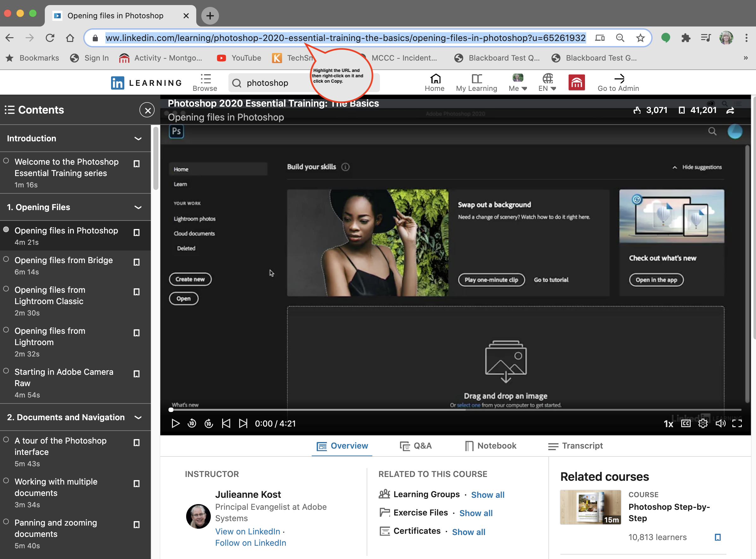Play the video
The image size is (756, 559).
pyautogui.click(x=175, y=423)
